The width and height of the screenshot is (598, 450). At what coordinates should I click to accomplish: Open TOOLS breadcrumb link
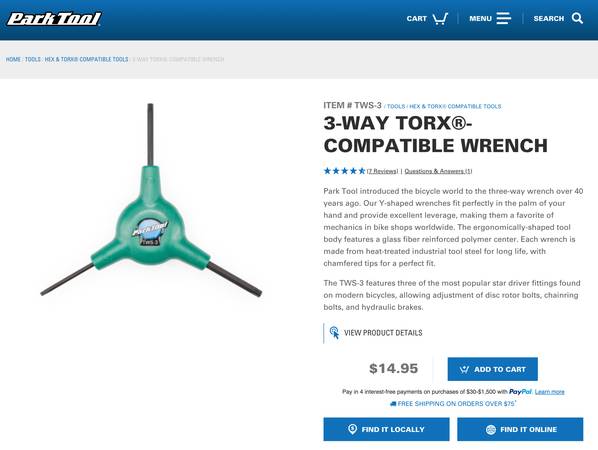click(33, 59)
